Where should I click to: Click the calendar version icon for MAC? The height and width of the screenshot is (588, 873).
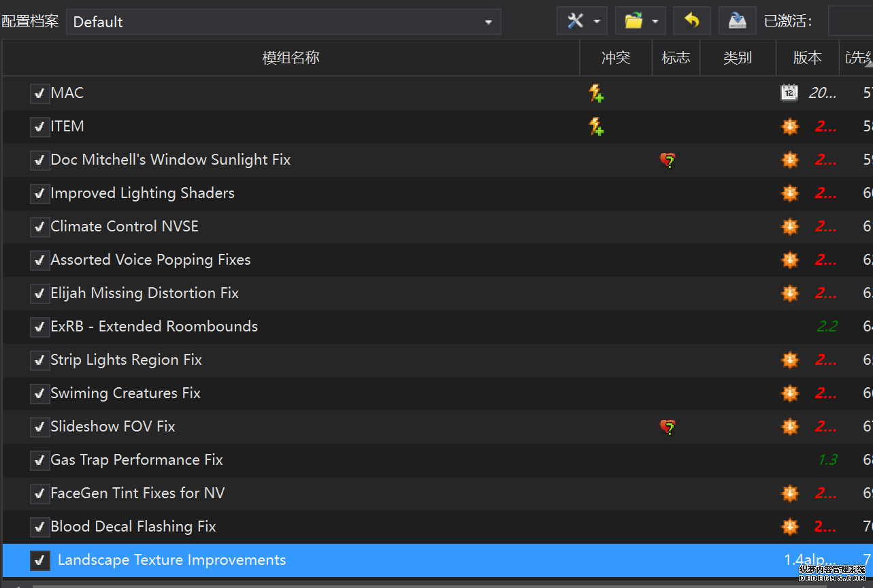(789, 93)
